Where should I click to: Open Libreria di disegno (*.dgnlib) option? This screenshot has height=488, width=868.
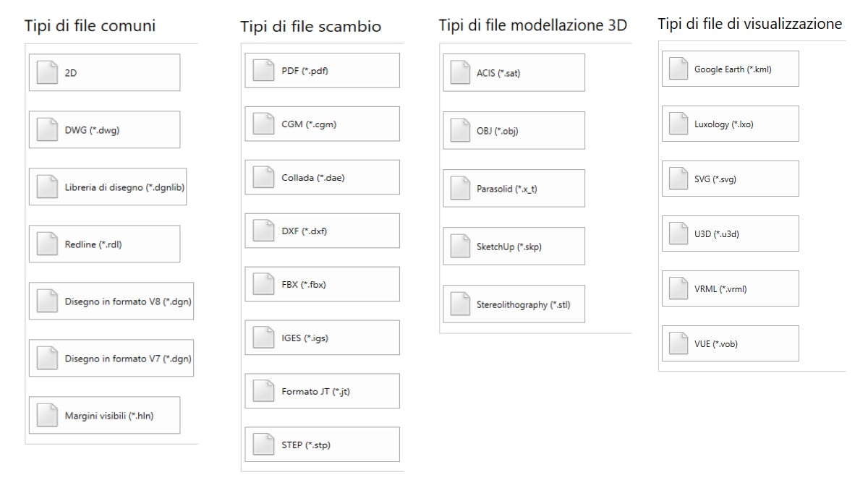coord(108,187)
